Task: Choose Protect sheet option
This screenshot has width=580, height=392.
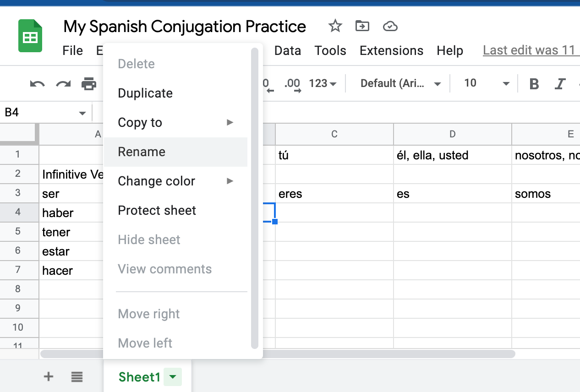Action: tap(157, 210)
